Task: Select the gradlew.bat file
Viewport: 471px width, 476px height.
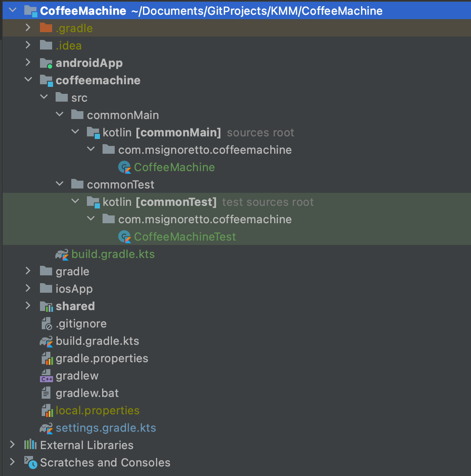Action: point(87,393)
